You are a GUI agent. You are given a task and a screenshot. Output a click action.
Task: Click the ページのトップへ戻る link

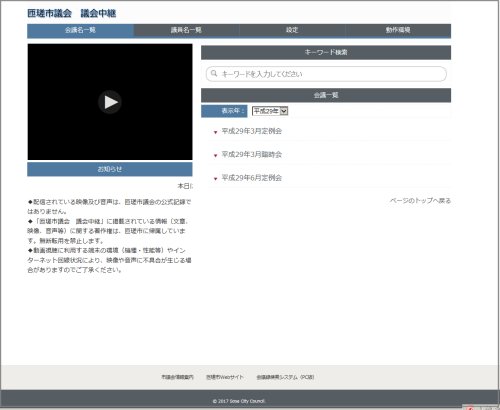[x=420, y=201]
